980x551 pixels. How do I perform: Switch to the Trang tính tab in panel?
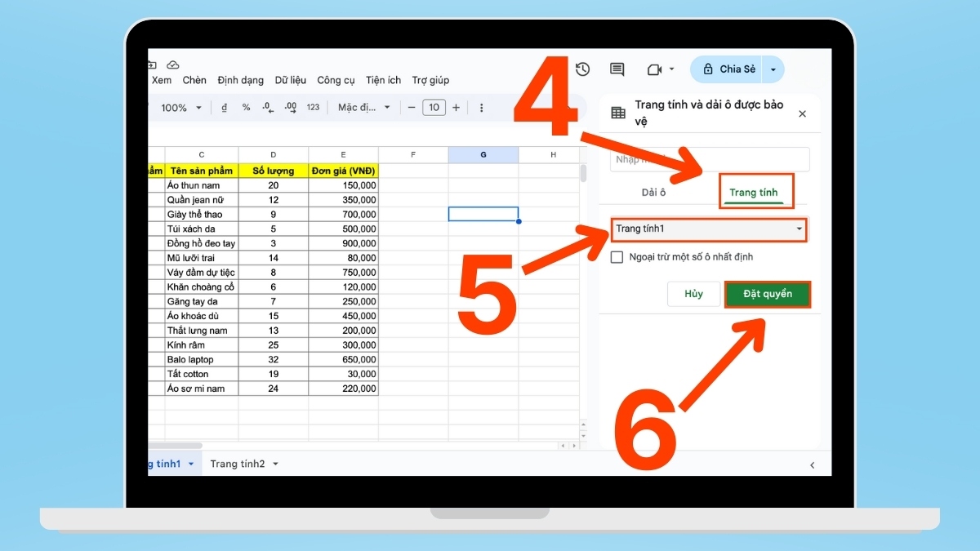[754, 193]
